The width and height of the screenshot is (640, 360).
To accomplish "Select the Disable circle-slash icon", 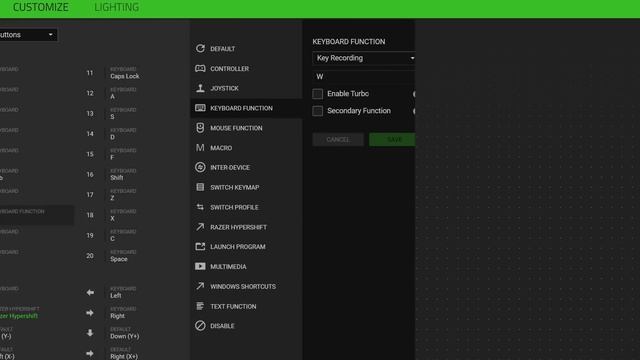I will [x=200, y=326].
